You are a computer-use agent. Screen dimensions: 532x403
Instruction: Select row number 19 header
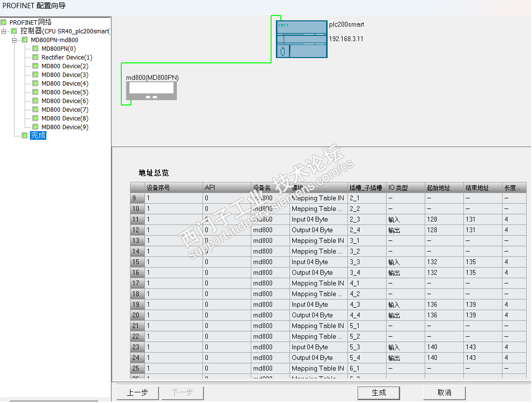[137, 304]
